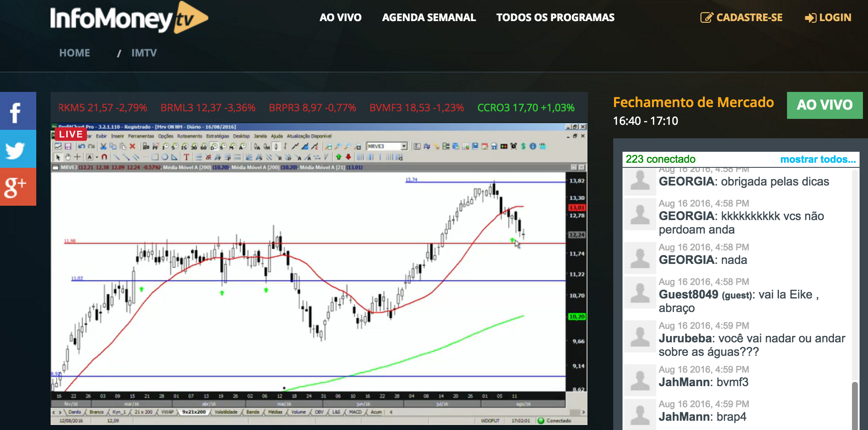The width and height of the screenshot is (868, 430).
Task: Open the MRVE3 symbol dropdown
Action: [x=404, y=146]
